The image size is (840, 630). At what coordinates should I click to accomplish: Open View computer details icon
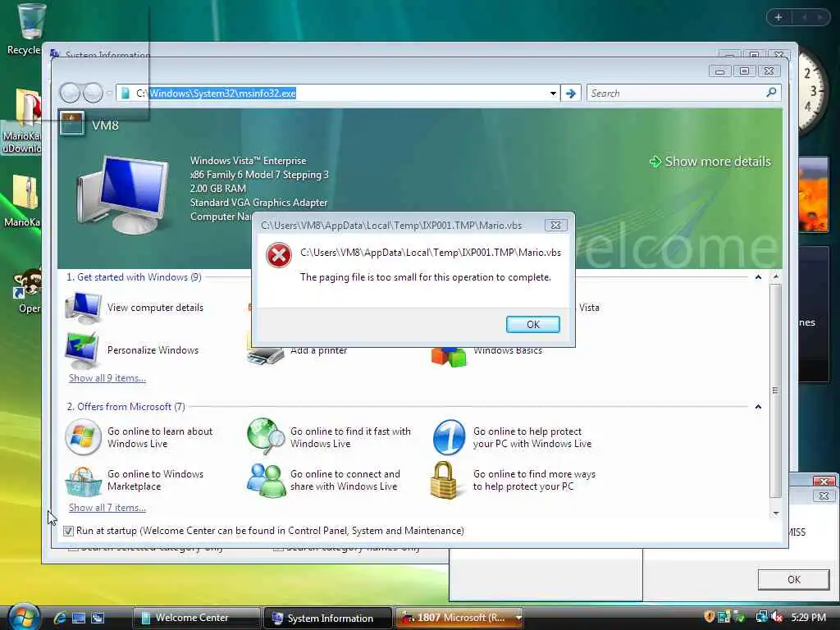pos(83,308)
